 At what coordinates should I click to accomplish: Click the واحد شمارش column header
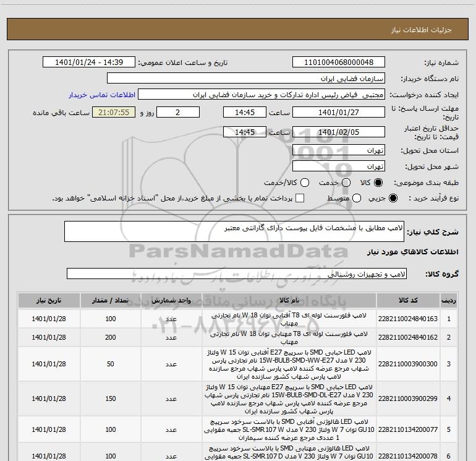pyautogui.click(x=171, y=300)
